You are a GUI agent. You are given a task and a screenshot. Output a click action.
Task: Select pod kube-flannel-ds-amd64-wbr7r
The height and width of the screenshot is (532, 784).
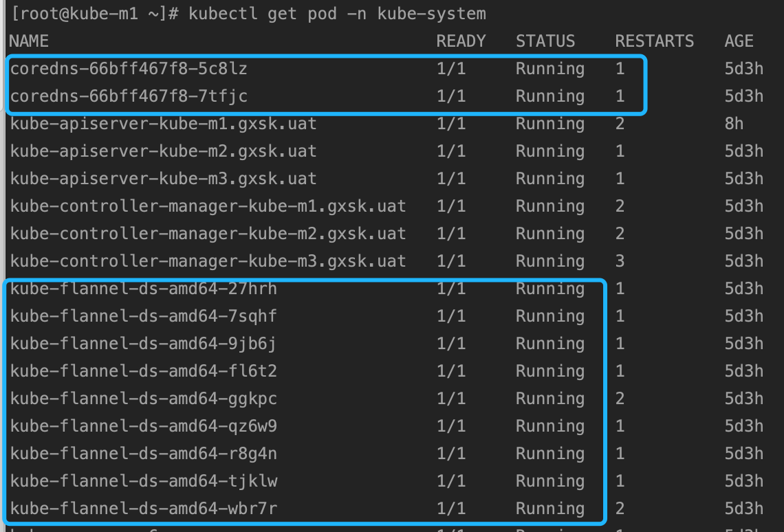pos(144,509)
